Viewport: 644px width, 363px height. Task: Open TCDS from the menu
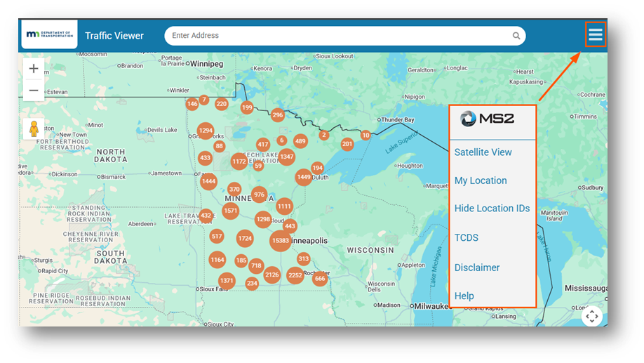pyautogui.click(x=466, y=238)
